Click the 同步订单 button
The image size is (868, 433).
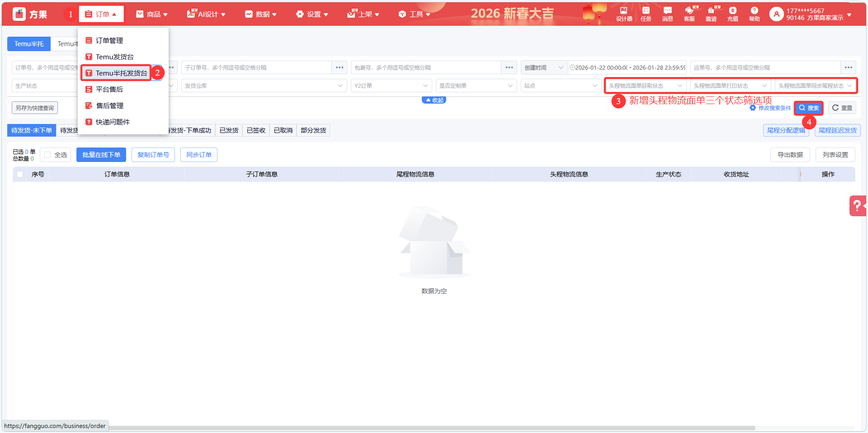199,155
